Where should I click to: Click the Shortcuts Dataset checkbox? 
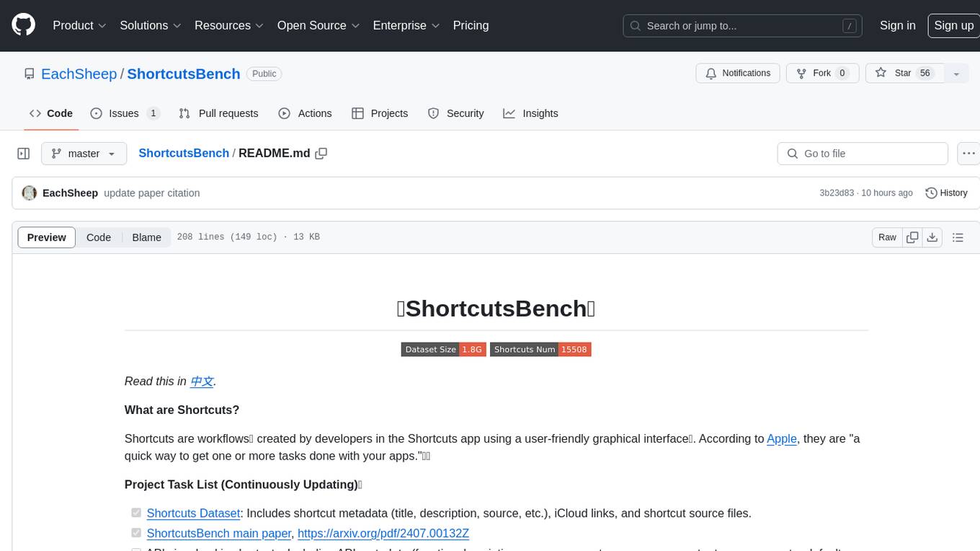tap(136, 513)
